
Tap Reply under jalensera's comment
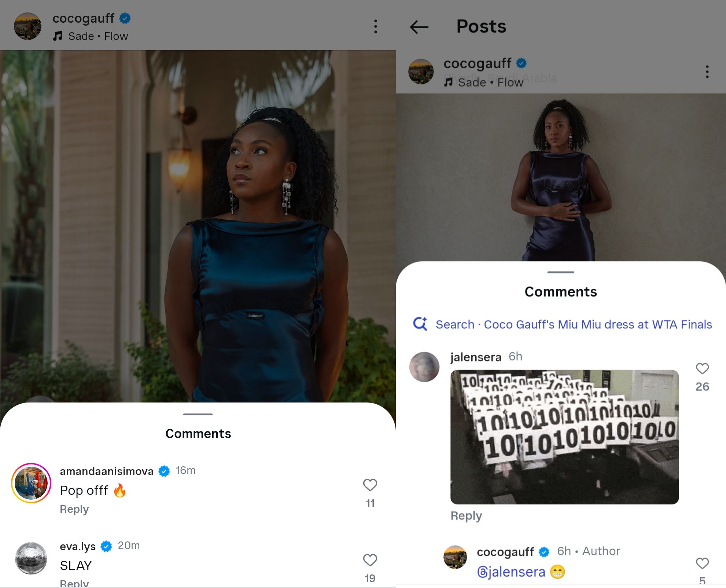click(x=466, y=515)
